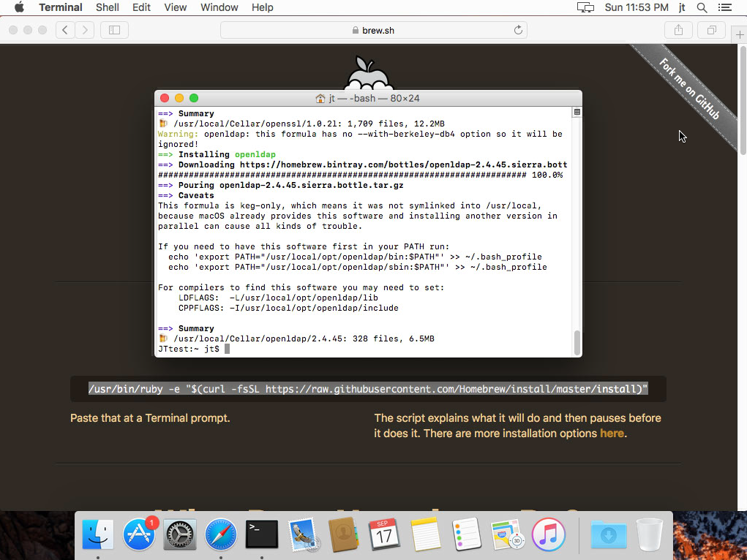Click the Fork me on GitHub ribbon
The image size is (747, 560).
(x=689, y=88)
